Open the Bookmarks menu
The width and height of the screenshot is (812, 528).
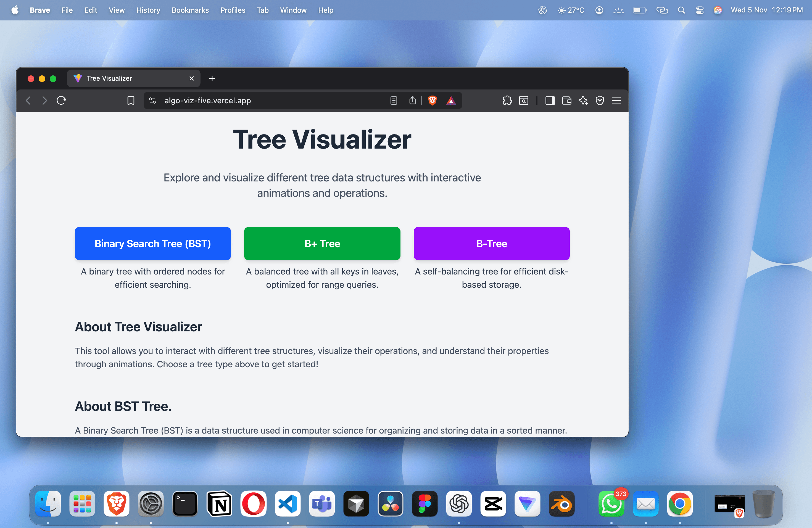190,10
